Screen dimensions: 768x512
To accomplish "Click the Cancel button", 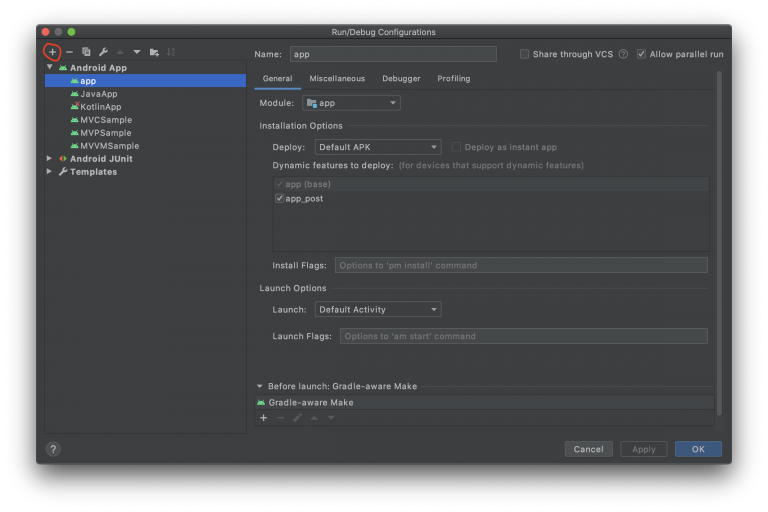I will (588, 449).
